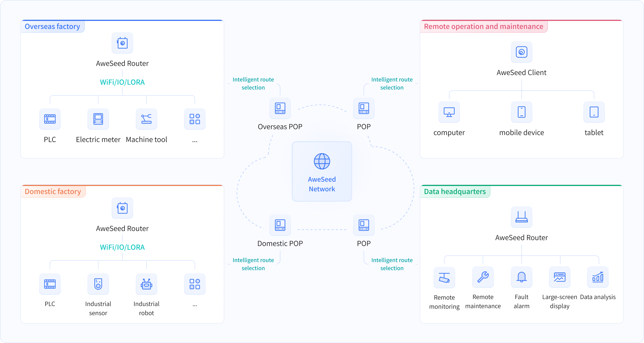644x343 pixels.
Task: Click the Overseas factory title tab
Action: [53, 27]
